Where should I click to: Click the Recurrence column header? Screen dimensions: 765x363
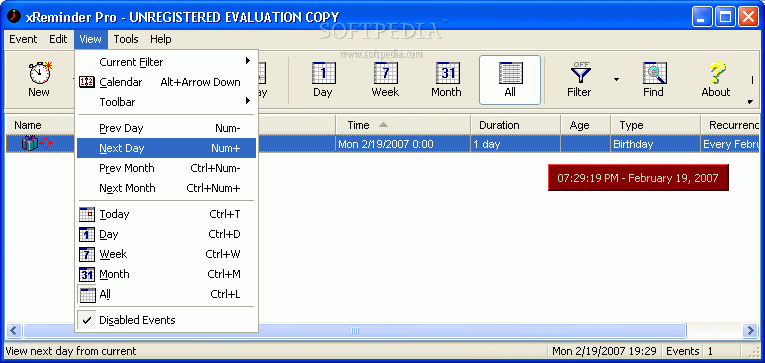coord(730,125)
